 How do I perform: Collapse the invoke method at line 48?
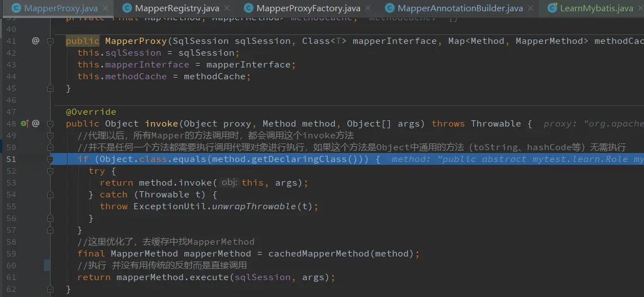50,123
